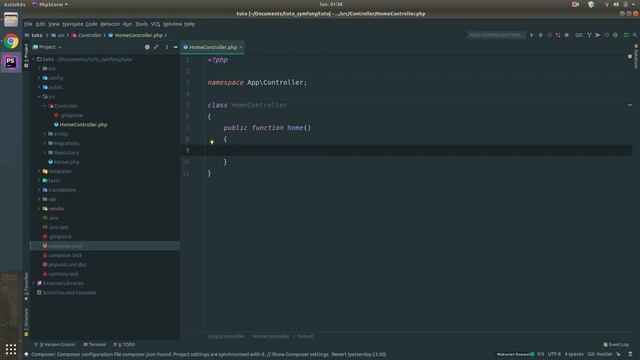Click the PHP debug listener phone icon
This screenshot has width=640, height=360.
[x=558, y=35]
